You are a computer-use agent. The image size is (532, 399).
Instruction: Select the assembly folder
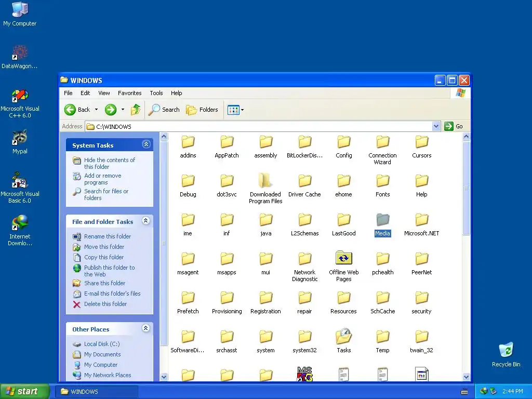(265, 147)
